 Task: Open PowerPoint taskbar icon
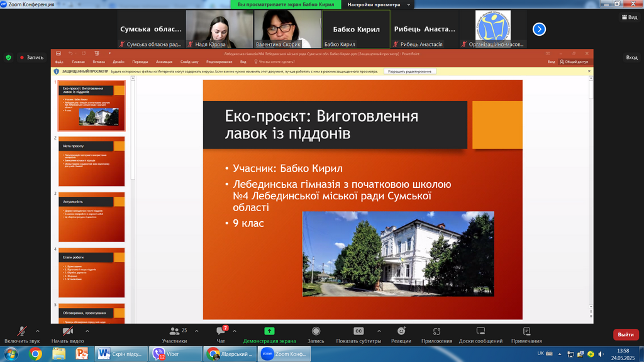[82, 354]
